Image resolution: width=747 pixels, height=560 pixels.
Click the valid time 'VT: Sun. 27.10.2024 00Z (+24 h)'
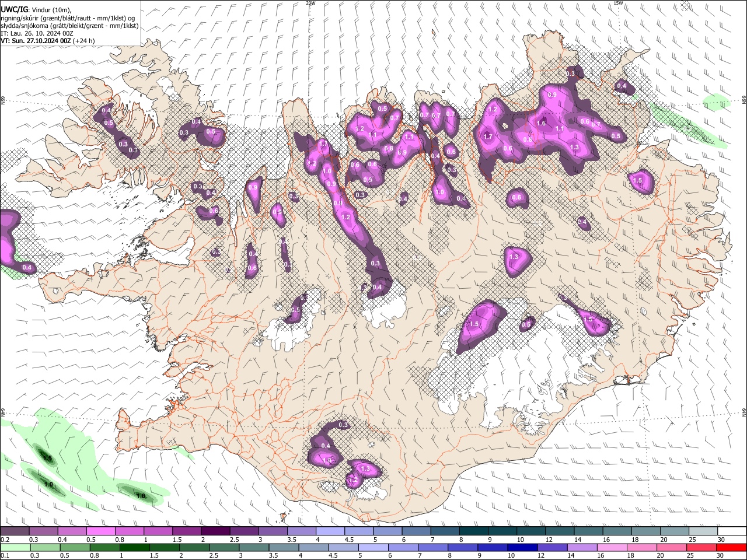point(48,41)
